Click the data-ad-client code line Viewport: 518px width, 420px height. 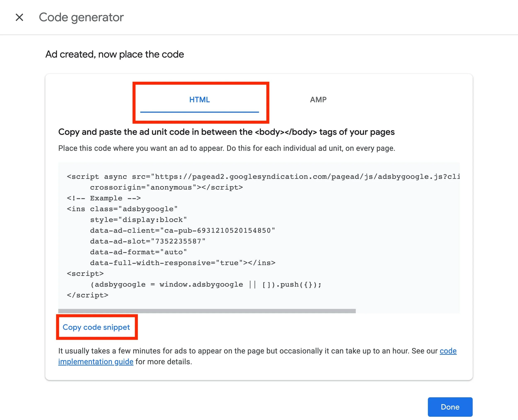coord(182,230)
